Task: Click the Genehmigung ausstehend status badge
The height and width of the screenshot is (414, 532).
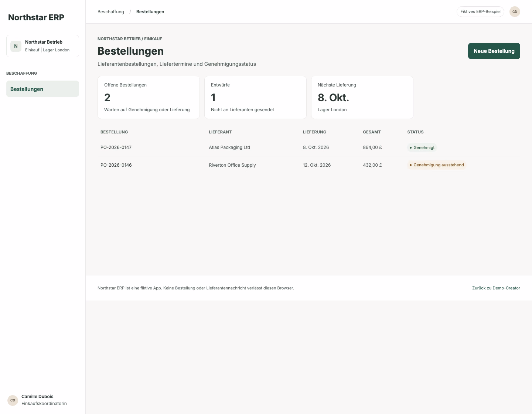Action: pos(437,165)
